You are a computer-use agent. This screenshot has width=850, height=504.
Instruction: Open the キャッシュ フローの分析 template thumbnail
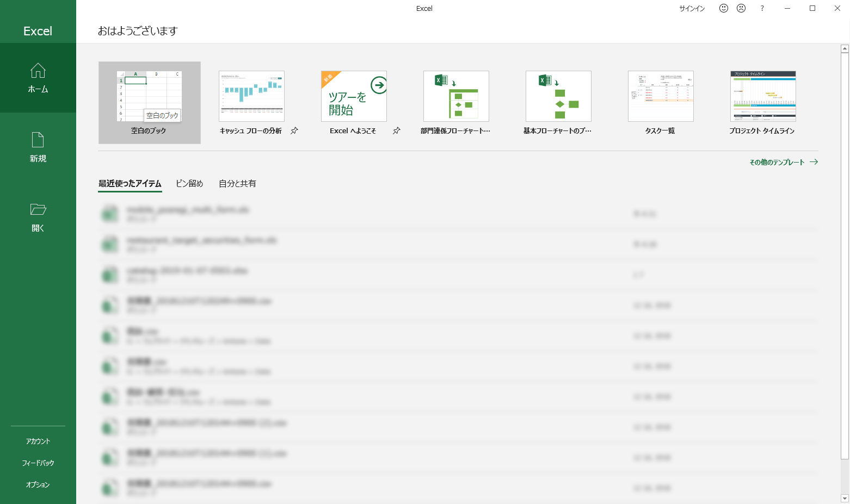(251, 96)
